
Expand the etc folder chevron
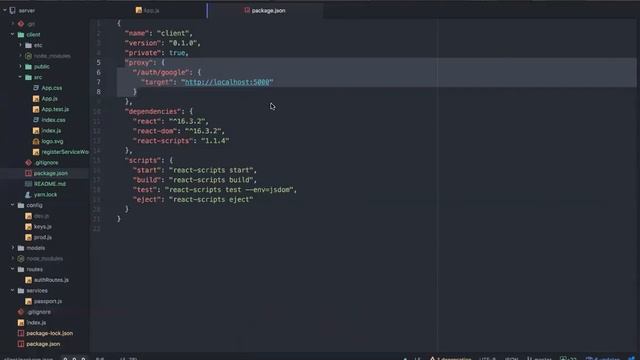[20, 45]
